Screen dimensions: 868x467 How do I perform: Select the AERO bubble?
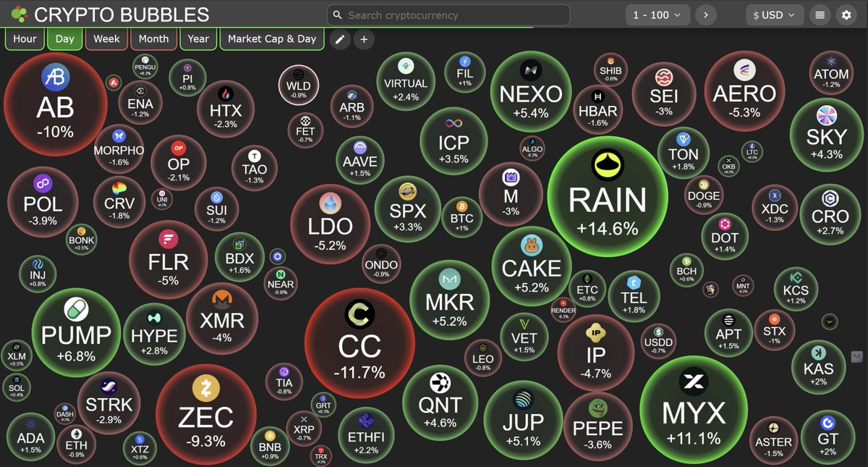click(x=744, y=90)
